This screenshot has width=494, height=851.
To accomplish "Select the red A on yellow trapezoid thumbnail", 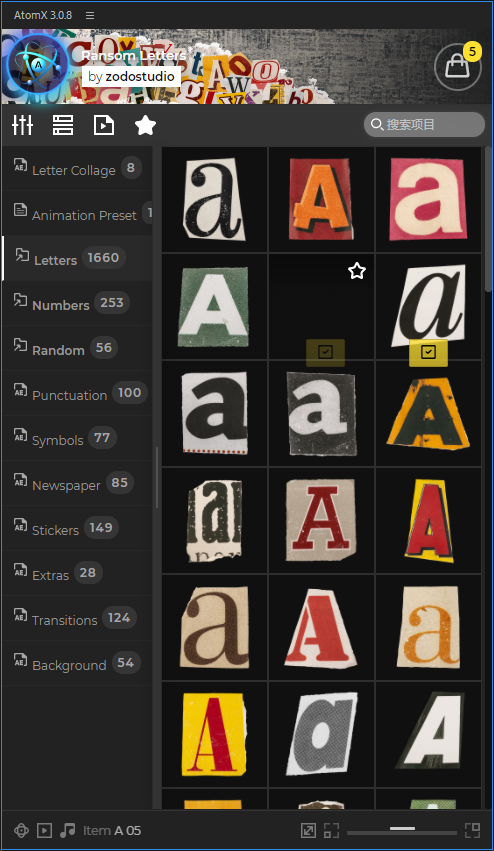I will [x=428, y=520].
